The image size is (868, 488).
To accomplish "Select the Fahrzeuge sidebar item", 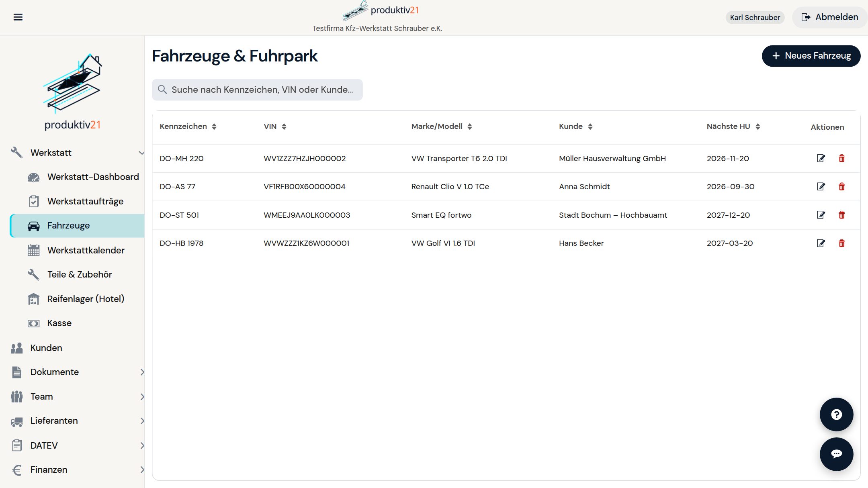I will (x=77, y=226).
